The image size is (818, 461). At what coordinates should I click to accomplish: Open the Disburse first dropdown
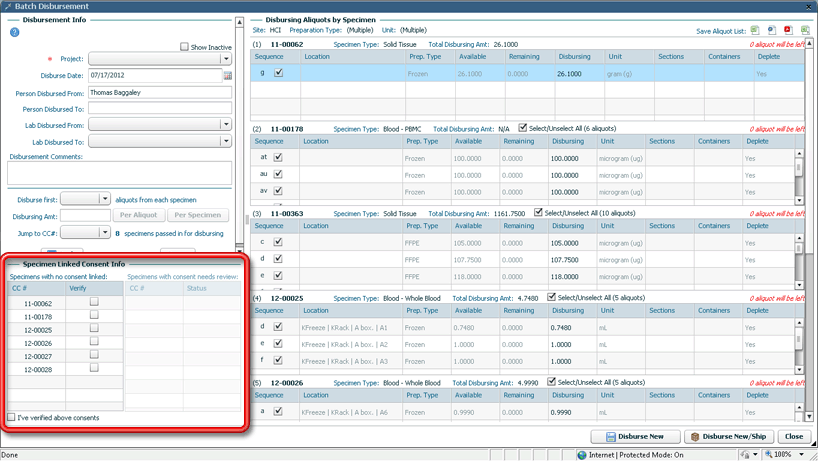[x=104, y=199]
